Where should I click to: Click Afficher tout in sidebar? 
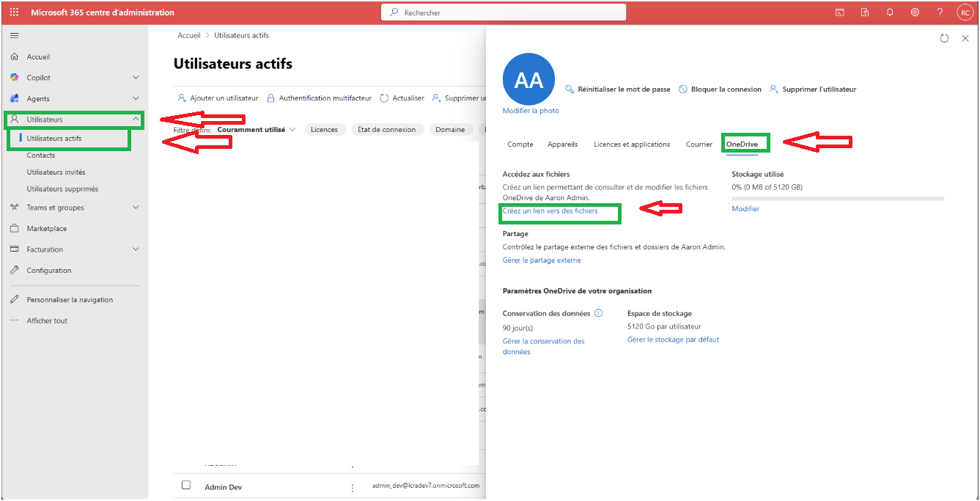[47, 321]
